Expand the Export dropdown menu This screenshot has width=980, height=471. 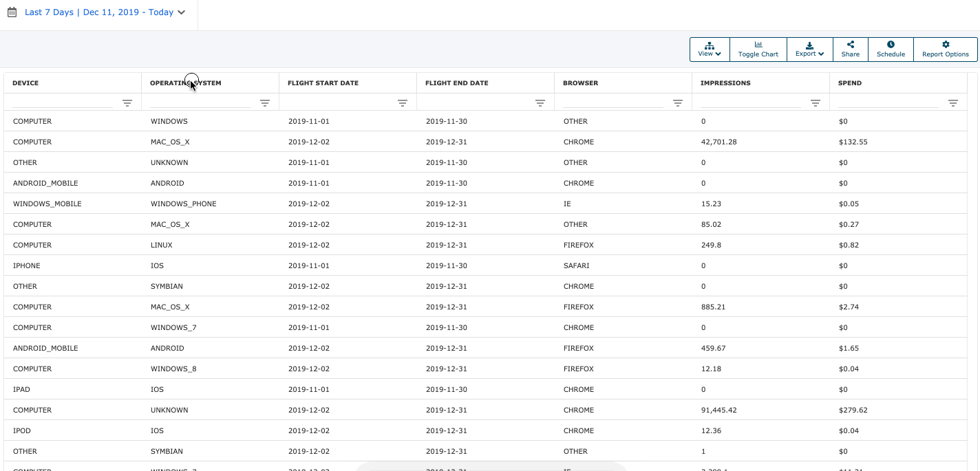[x=809, y=50]
